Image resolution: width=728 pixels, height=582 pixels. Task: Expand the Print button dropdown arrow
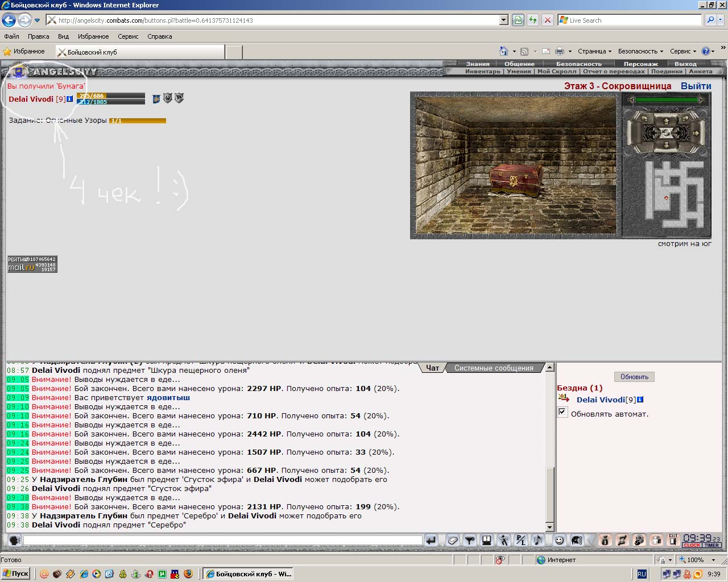tap(570, 51)
